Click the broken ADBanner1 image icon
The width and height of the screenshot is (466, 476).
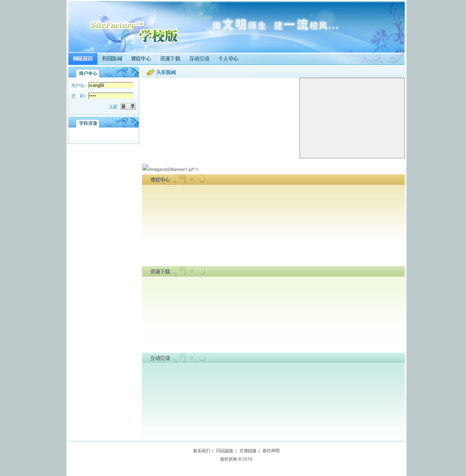pos(145,167)
